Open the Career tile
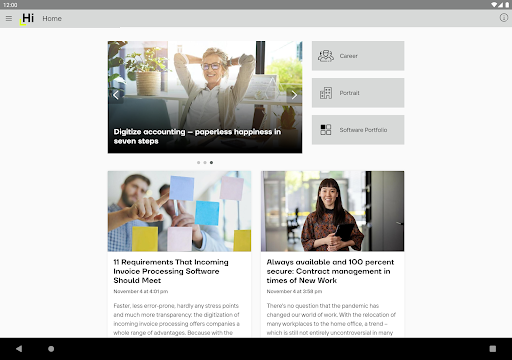Screen dimensions: 512x360 click(x=358, y=56)
